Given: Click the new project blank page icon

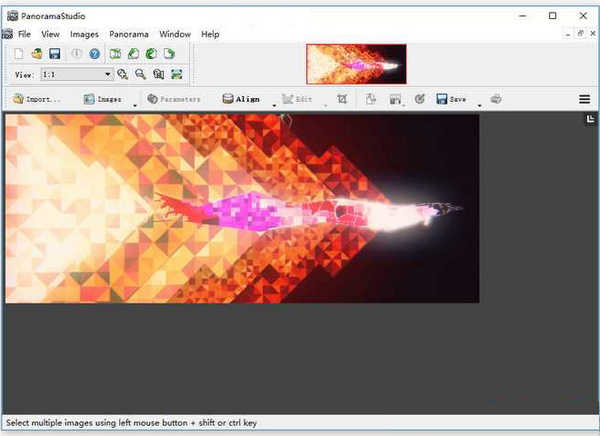Looking at the screenshot, I should click(x=19, y=54).
